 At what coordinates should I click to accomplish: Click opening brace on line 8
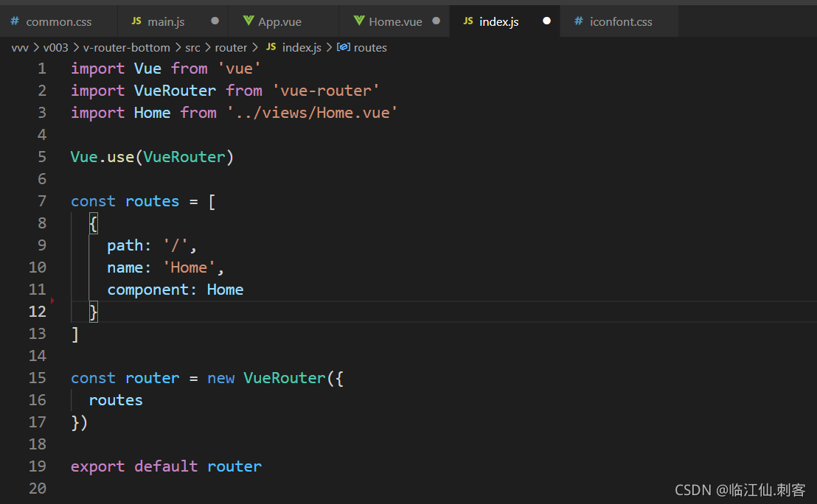[x=93, y=224]
